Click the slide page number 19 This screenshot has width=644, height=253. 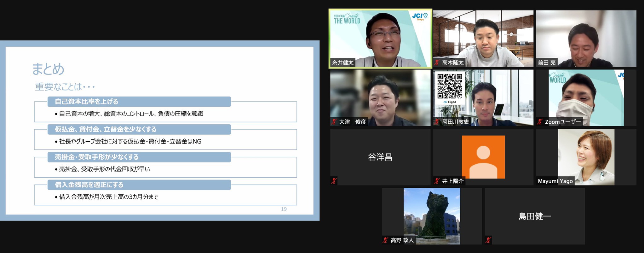(x=284, y=209)
